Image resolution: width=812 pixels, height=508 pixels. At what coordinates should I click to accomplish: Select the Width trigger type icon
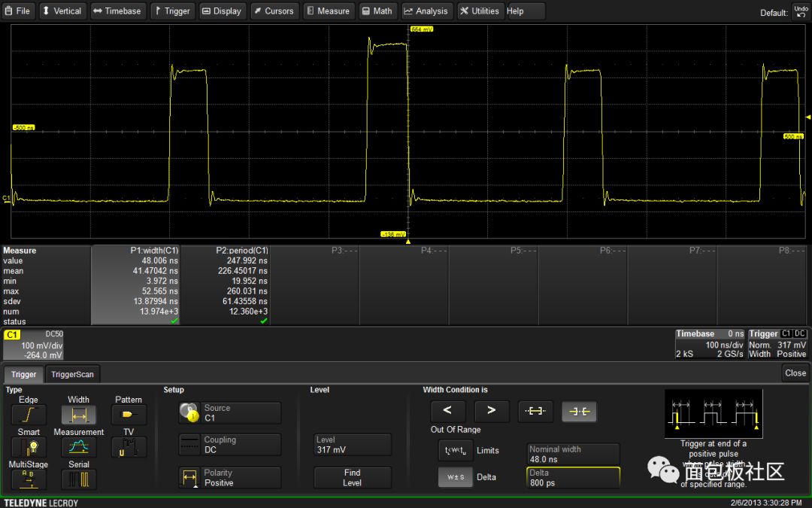pyautogui.click(x=78, y=415)
